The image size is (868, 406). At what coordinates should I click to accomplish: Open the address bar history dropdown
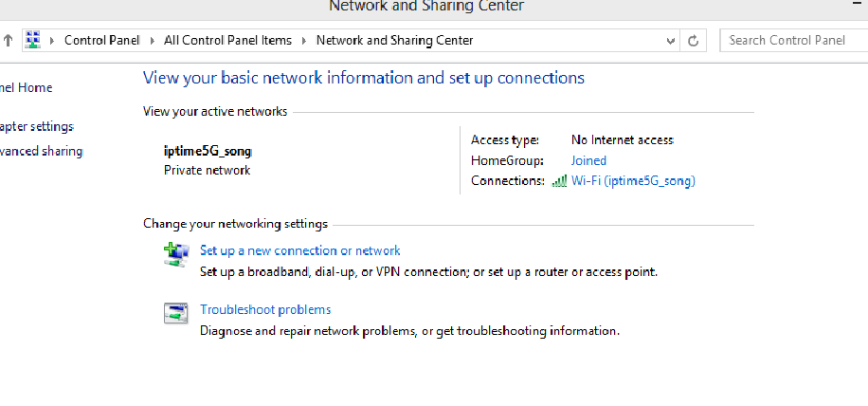[670, 41]
